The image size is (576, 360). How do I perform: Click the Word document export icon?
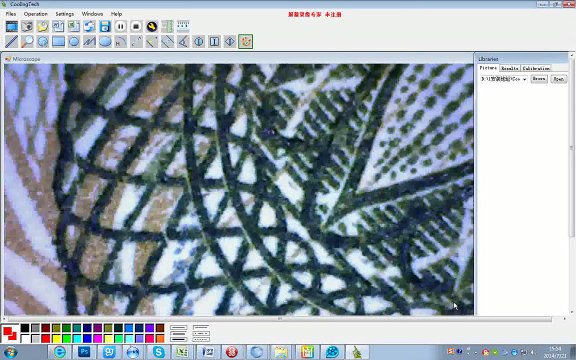[58, 26]
